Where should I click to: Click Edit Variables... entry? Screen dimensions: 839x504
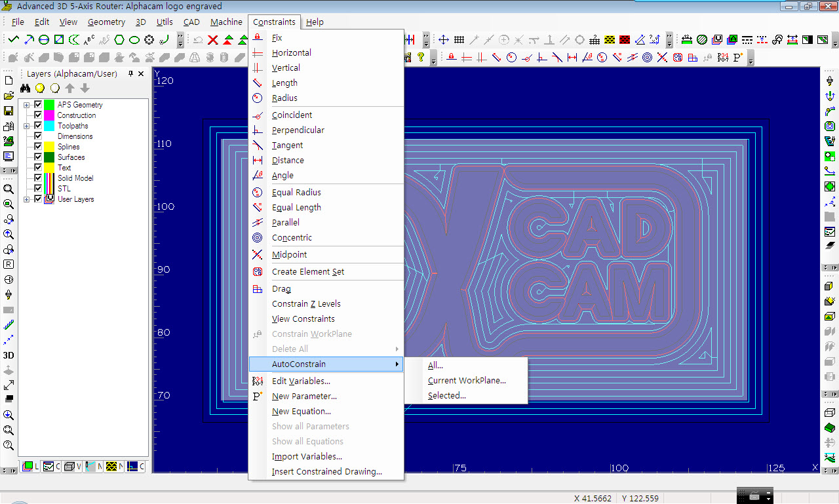coord(326,381)
